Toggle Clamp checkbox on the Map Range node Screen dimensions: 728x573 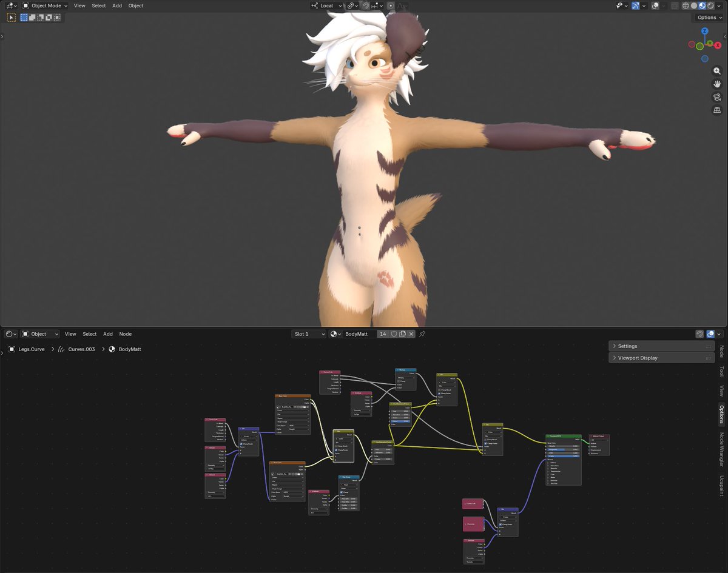pyautogui.click(x=342, y=492)
